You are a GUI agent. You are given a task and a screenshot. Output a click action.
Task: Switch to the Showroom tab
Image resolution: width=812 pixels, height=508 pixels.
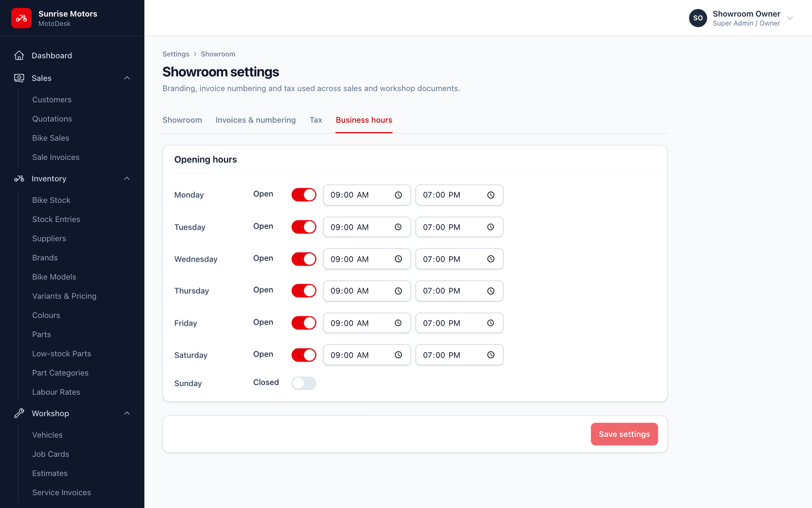click(182, 120)
